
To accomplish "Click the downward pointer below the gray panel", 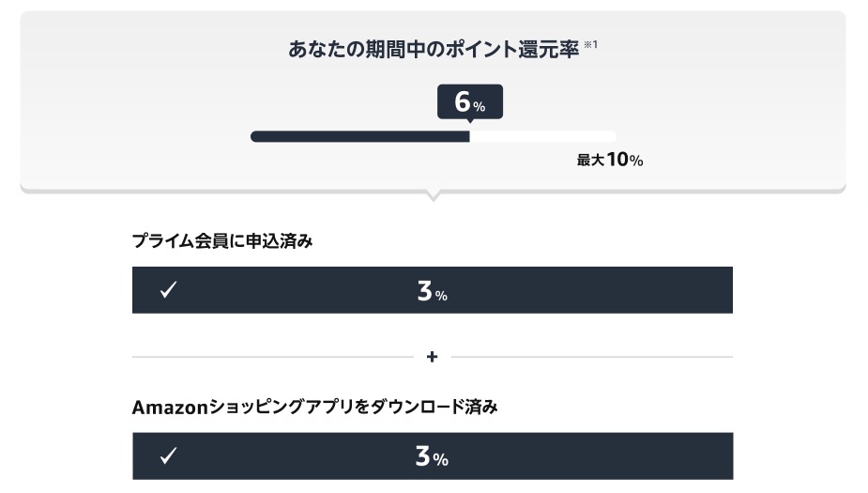I will click(x=433, y=196).
